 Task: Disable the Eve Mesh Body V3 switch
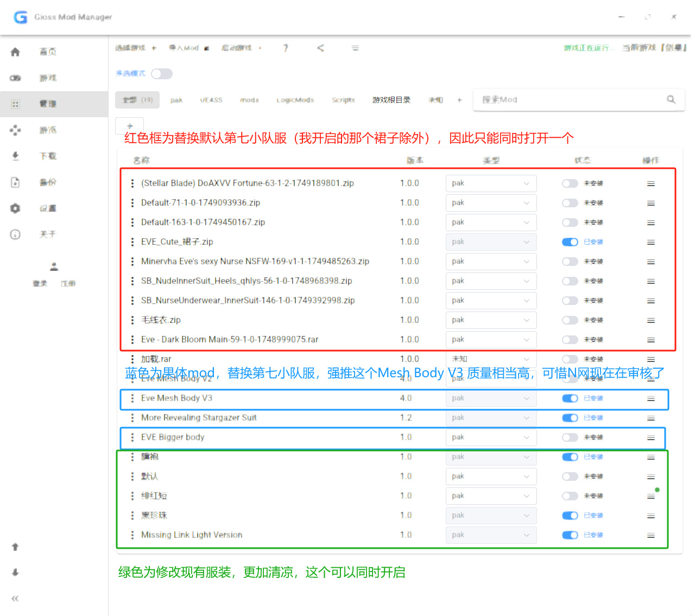click(x=570, y=398)
